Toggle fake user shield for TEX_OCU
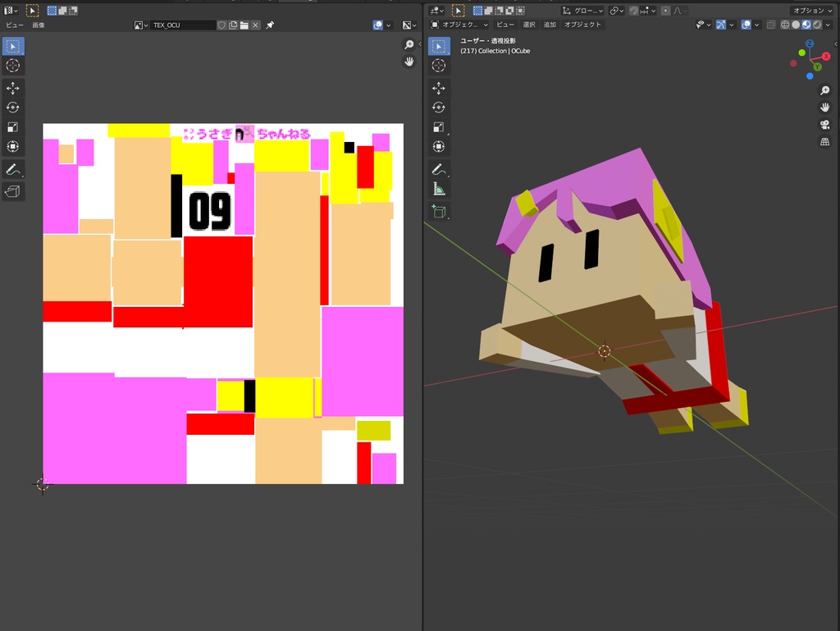840x631 pixels. tap(221, 25)
